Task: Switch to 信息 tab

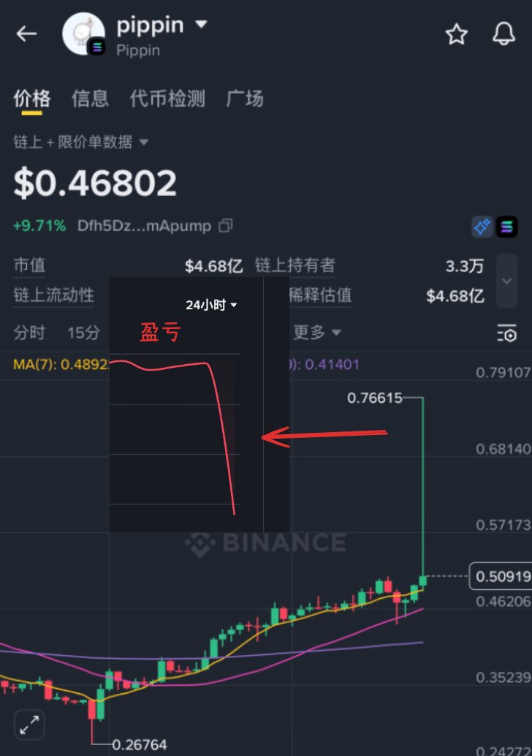Action: pyautogui.click(x=90, y=99)
